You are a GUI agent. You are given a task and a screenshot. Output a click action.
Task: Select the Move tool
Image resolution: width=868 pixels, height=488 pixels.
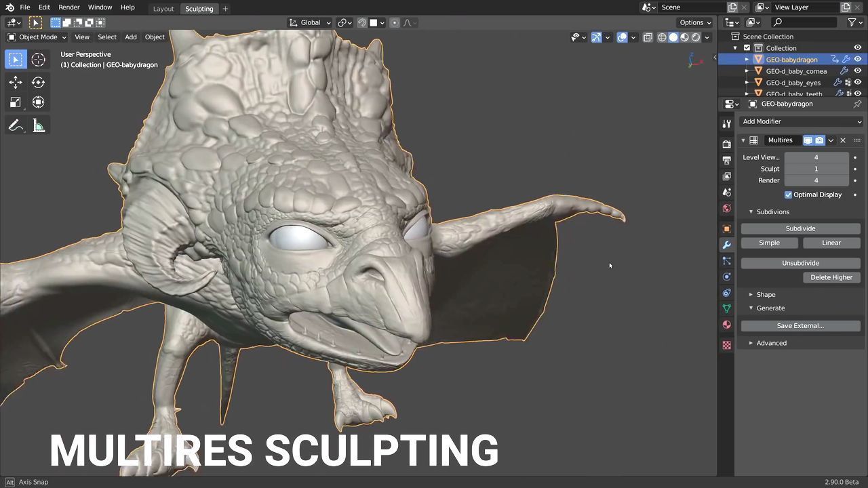pyautogui.click(x=16, y=82)
